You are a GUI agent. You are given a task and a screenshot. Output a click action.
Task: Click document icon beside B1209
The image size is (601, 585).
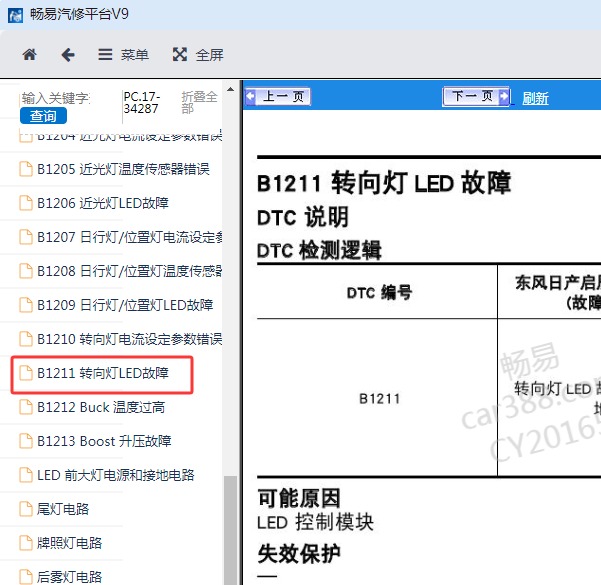[26, 305]
